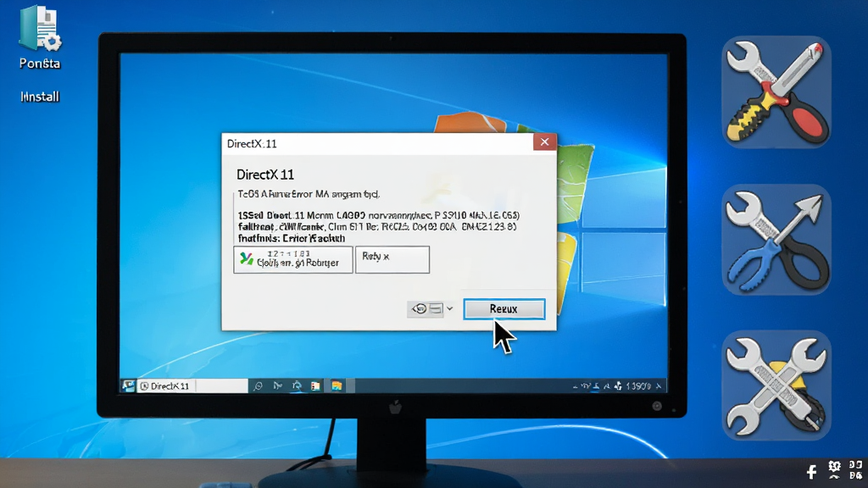Click the Reux button in the dialog
The image size is (868, 488).
(504, 309)
